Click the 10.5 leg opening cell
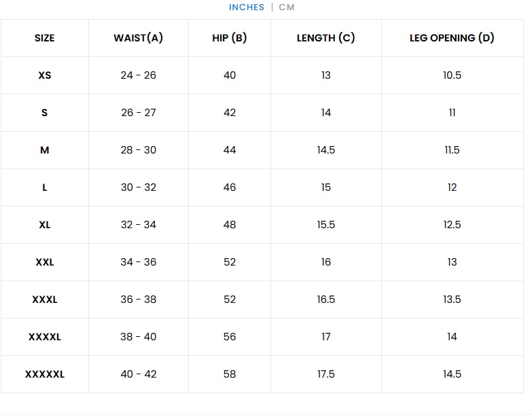This screenshot has height=415, width=532. tap(452, 75)
